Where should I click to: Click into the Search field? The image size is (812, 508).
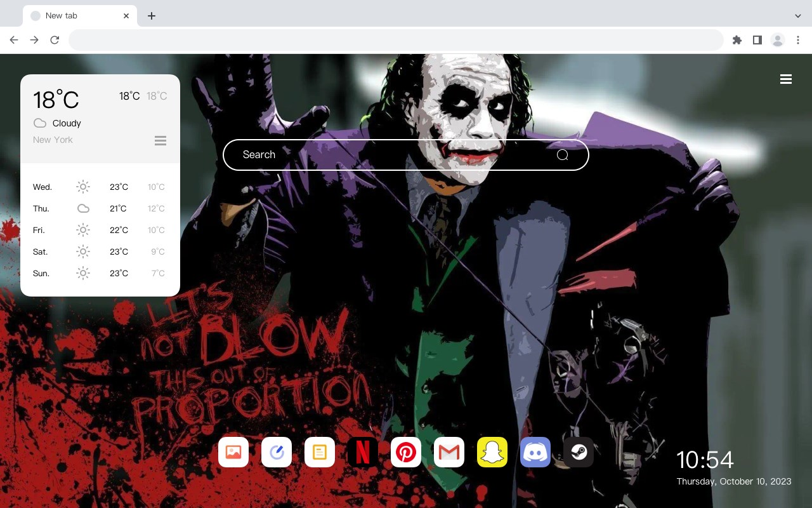(x=406, y=155)
